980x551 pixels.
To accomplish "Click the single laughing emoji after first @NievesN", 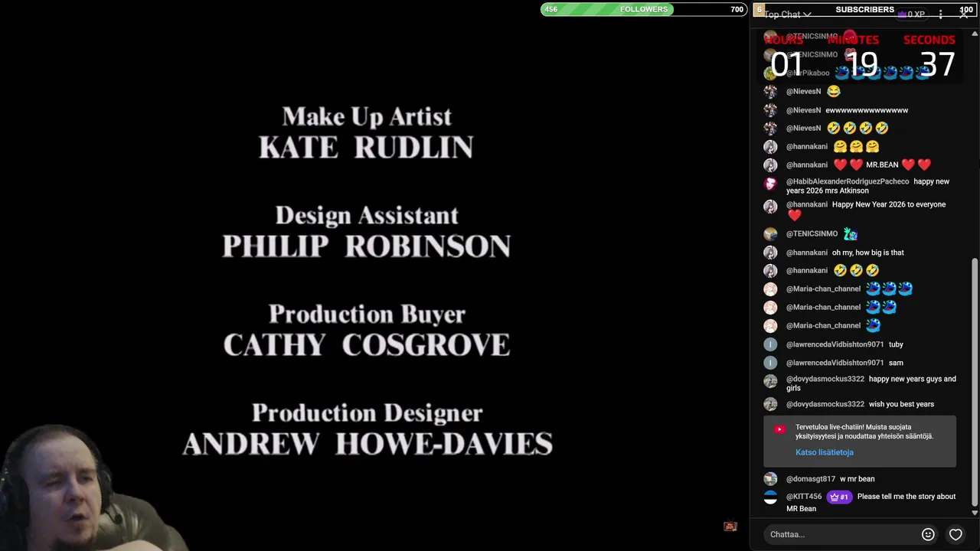I will click(834, 91).
